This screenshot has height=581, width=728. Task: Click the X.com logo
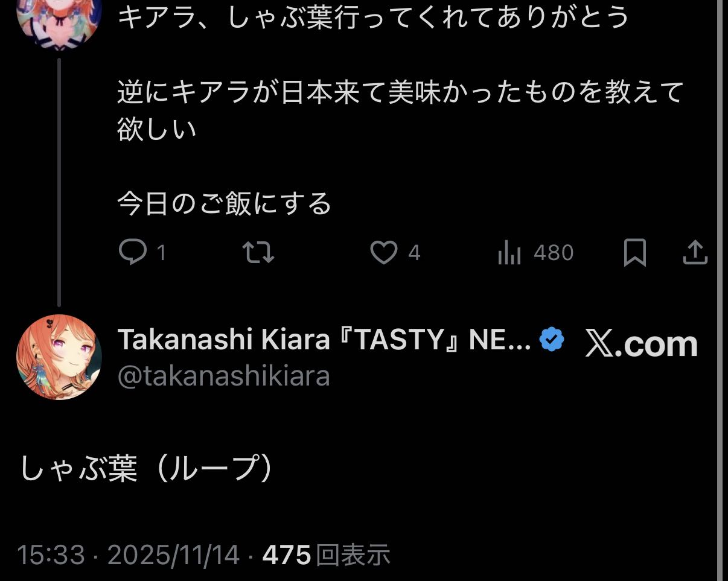[x=641, y=344]
